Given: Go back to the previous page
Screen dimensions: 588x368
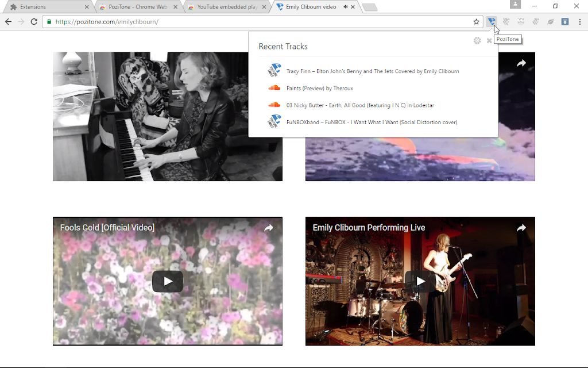Looking at the screenshot, I should (8, 22).
